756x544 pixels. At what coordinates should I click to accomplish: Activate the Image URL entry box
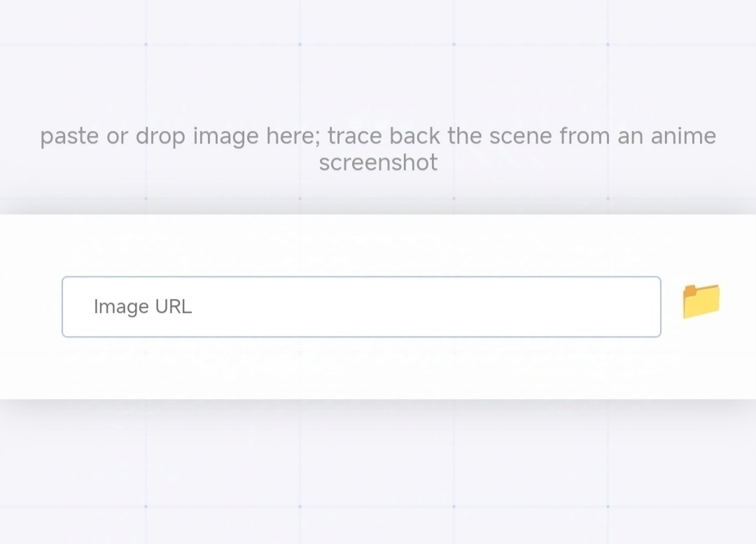361,307
